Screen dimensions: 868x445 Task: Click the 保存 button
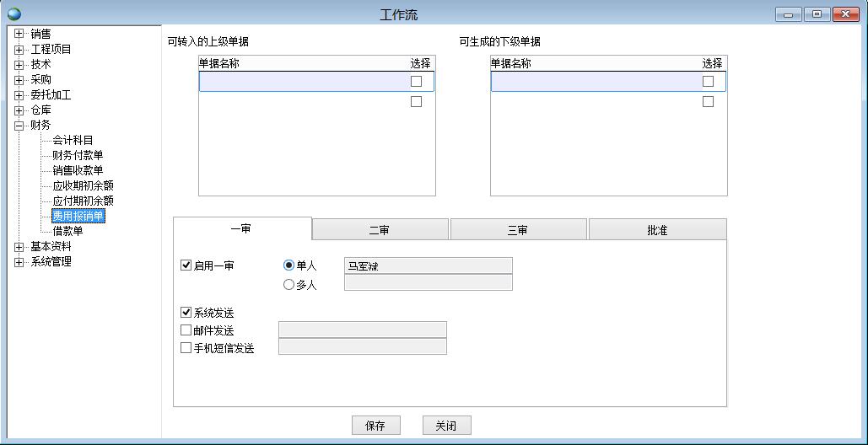tap(375, 426)
